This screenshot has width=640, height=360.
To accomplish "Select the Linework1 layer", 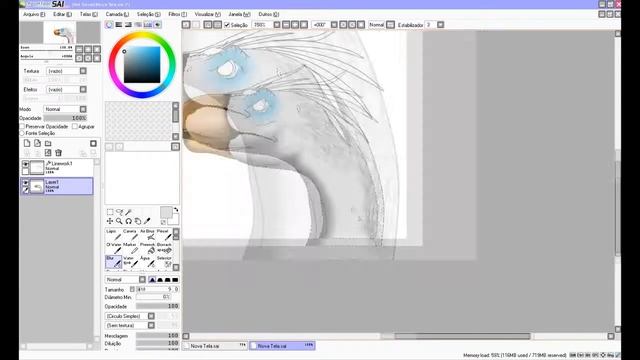I will [x=57, y=167].
